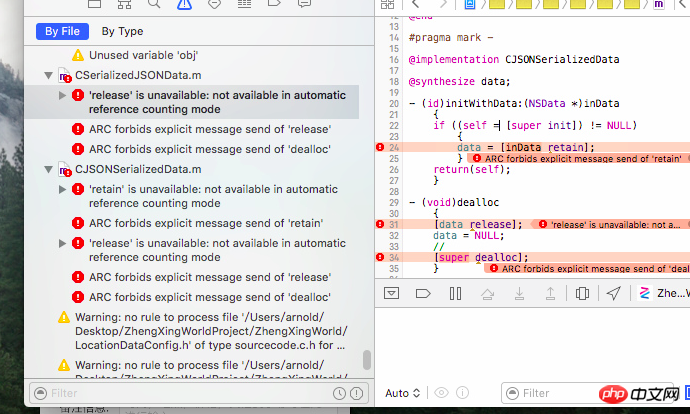
Task: Expand 'release' is unavailable issue under CJSONSerializedData.m
Action: pyautogui.click(x=62, y=243)
